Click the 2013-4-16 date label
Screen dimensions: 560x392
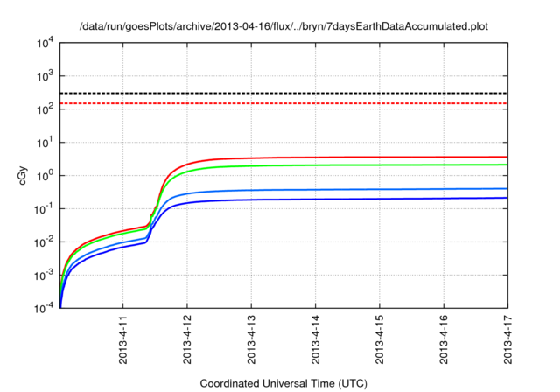(444, 339)
